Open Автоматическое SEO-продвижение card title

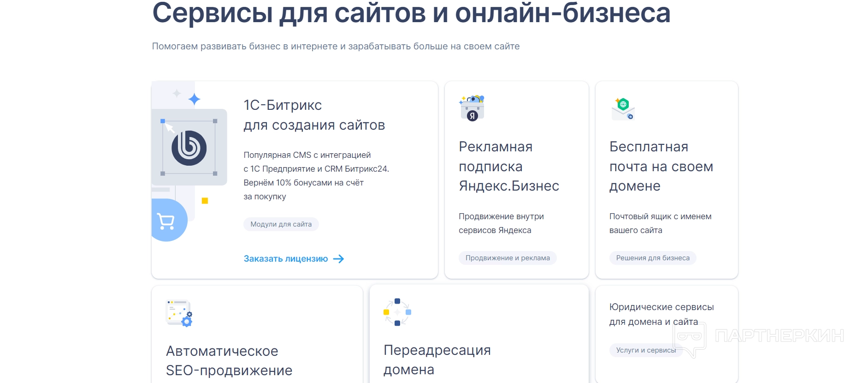[x=229, y=360]
